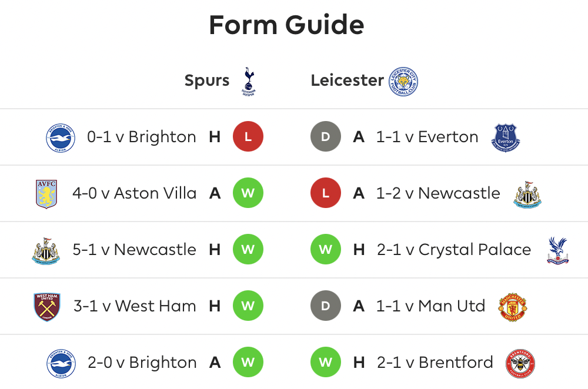This screenshot has width=588, height=389.
Task: Open the 5-1 v Newcastle result
Action: click(x=134, y=250)
